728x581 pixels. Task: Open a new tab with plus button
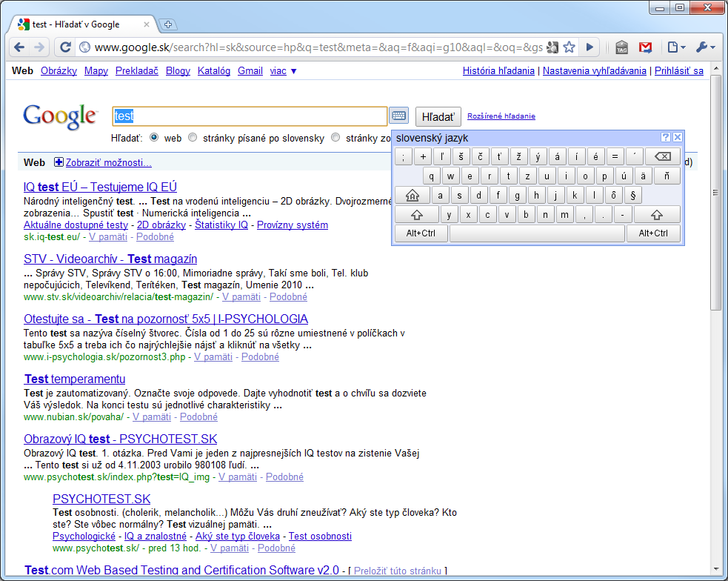[x=168, y=24]
